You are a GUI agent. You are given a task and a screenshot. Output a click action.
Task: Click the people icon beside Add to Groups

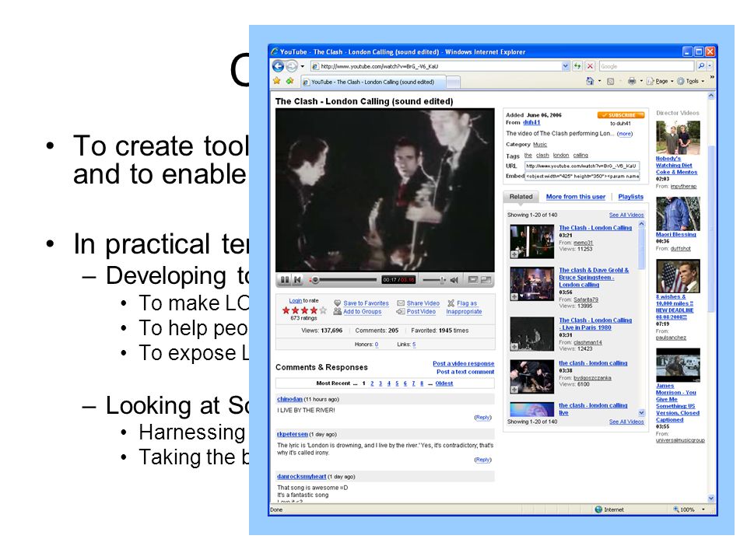[x=337, y=311]
